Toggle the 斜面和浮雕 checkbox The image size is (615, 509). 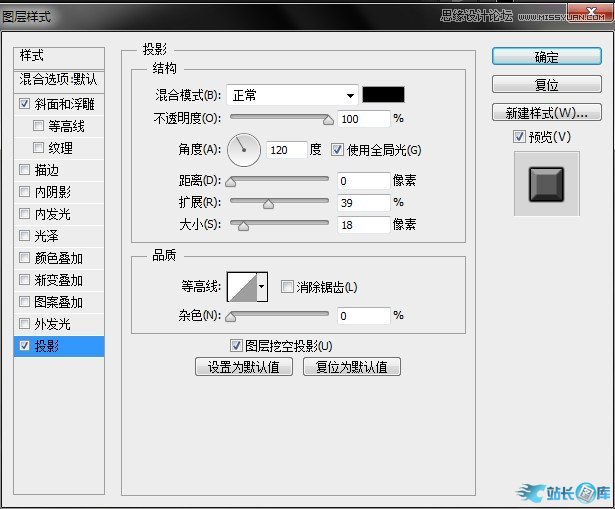(x=24, y=103)
